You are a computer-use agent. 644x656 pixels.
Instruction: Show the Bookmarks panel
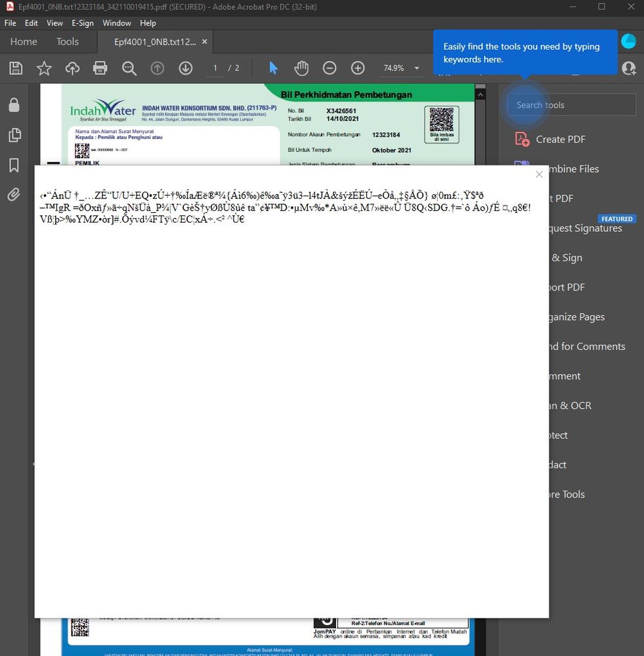tap(13, 165)
